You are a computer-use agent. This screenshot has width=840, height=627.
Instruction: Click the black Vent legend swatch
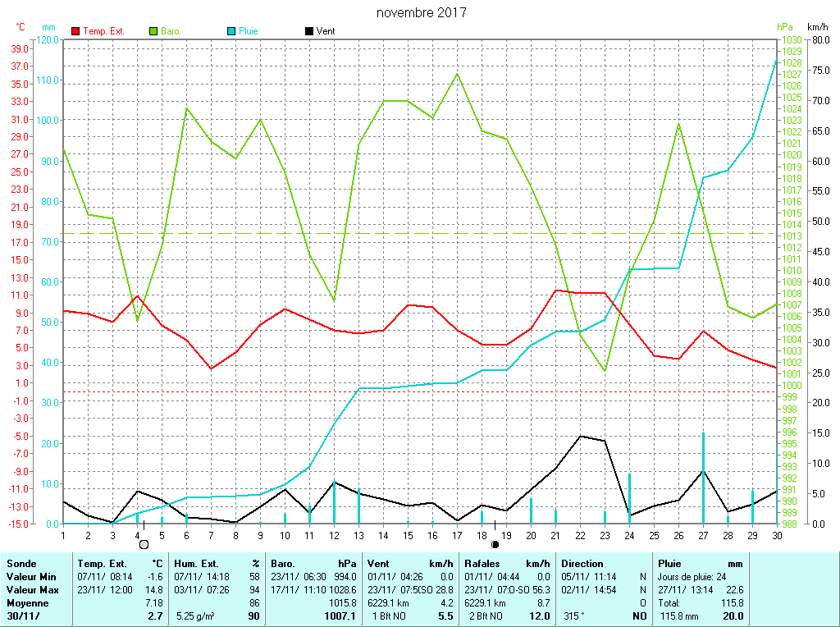pyautogui.click(x=308, y=31)
